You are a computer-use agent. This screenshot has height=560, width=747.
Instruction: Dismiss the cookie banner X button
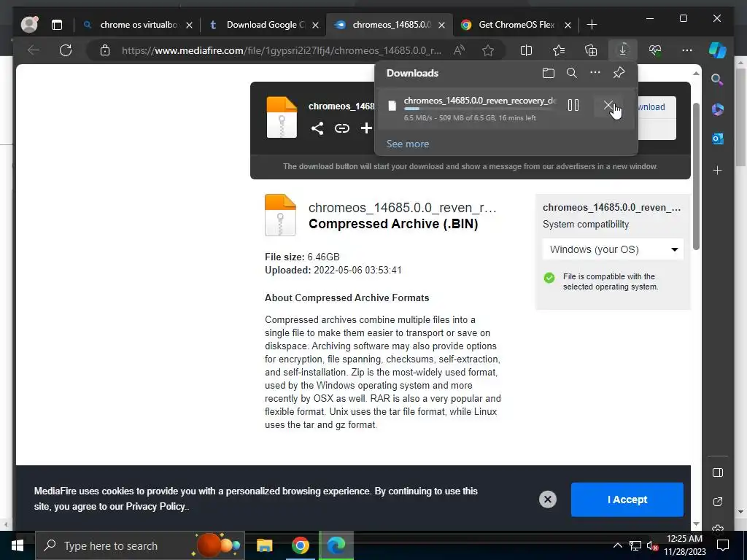pyautogui.click(x=547, y=499)
